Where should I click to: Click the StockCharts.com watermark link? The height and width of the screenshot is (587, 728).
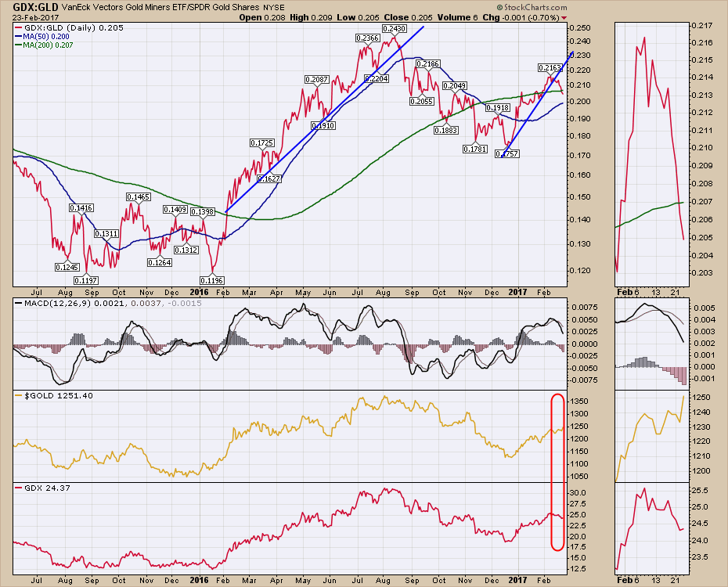(x=532, y=7)
